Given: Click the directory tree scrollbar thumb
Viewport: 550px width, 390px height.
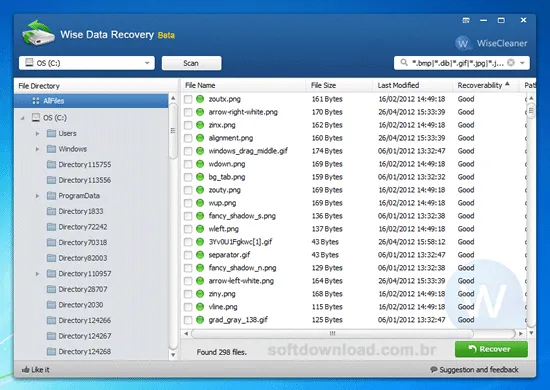Looking at the screenshot, I should 173,131.
